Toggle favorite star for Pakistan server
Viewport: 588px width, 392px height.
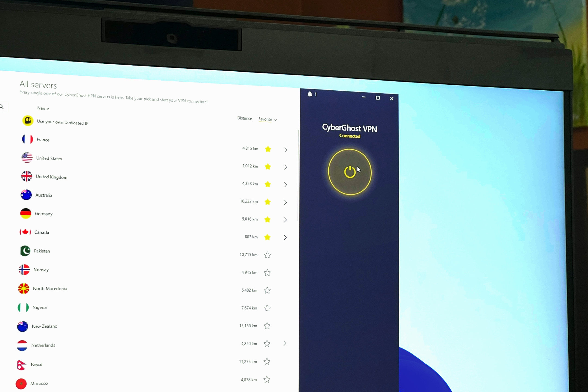coord(267,254)
